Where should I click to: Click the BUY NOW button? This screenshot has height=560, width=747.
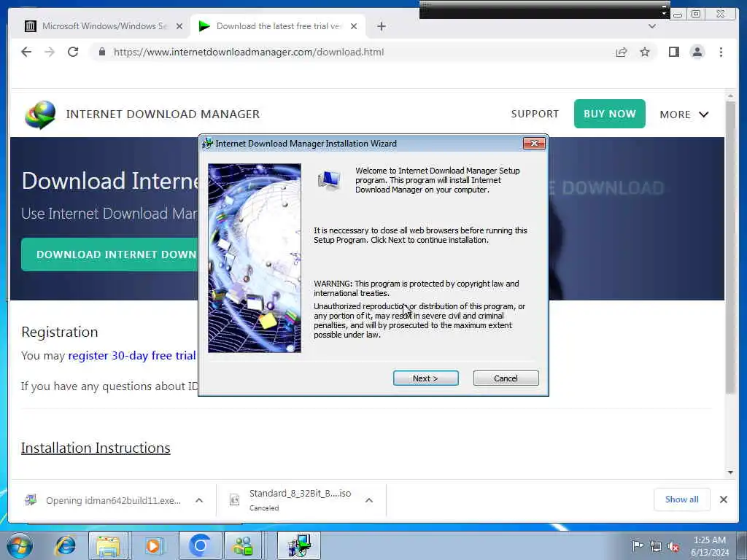point(609,114)
